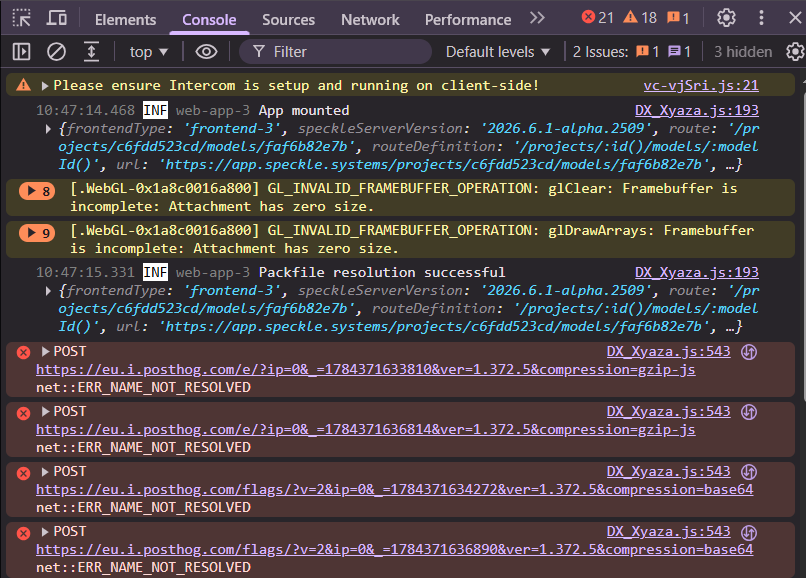Expand the Packfile resolution log object
This screenshot has height=578, width=806.
48,291
